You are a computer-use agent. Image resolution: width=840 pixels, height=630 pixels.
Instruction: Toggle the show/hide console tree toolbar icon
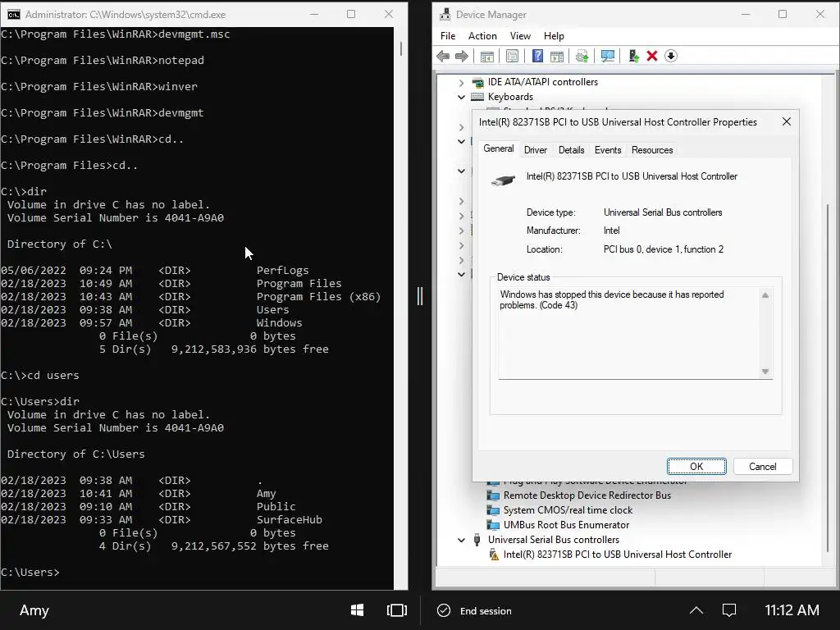487,56
